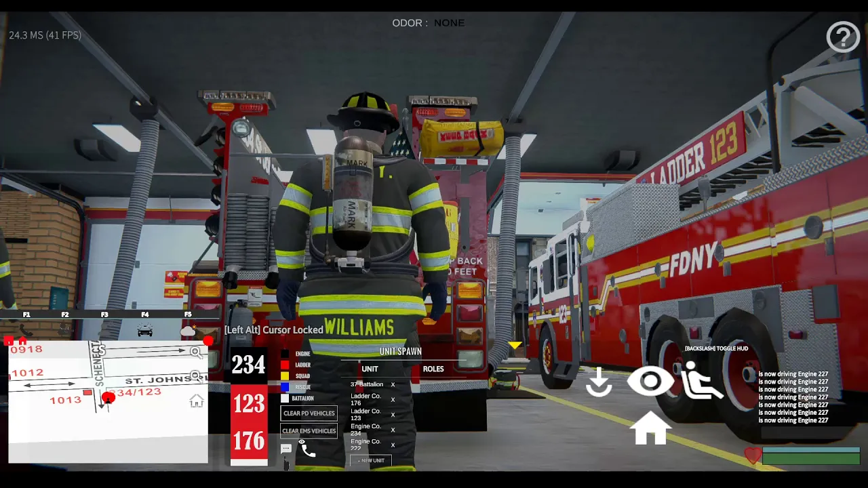Pick the yellow Squad color swatch
Image resolution: width=868 pixels, height=488 pixels.
[285, 375]
